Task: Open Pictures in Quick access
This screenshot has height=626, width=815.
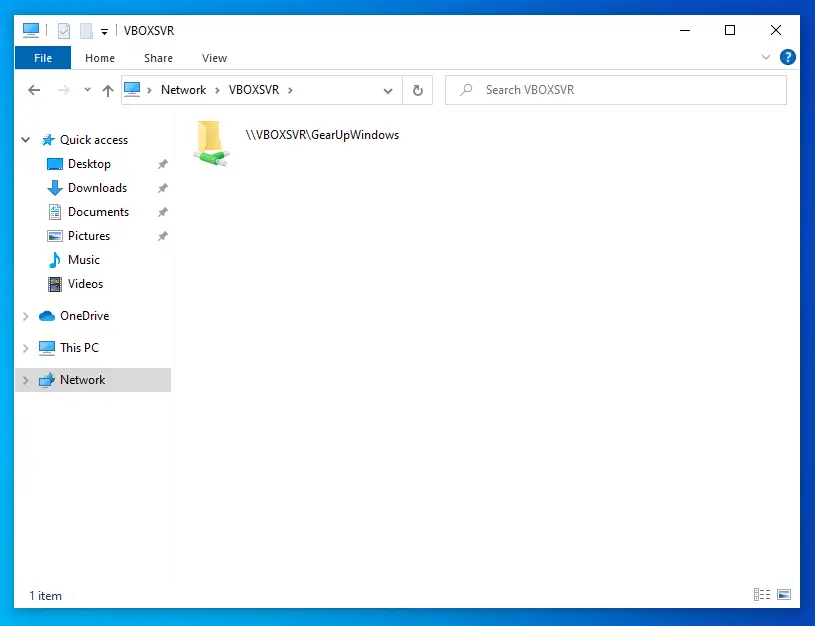Action: (89, 236)
